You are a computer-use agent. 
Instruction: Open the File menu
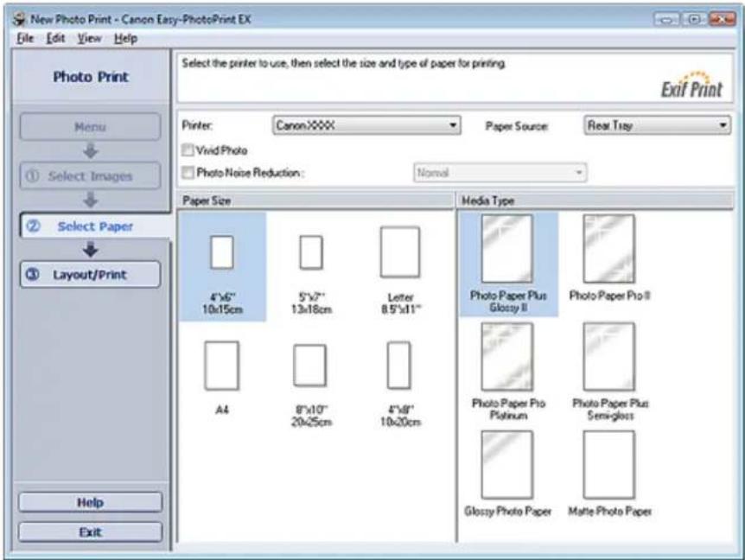coord(25,39)
